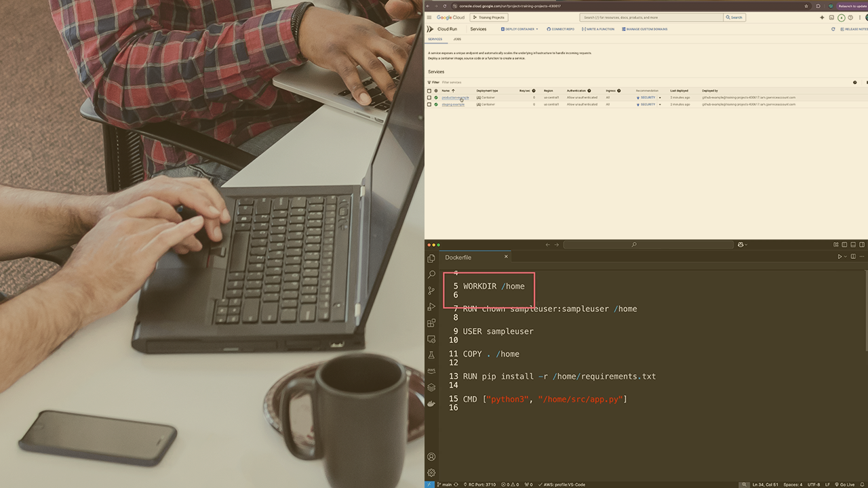Open the Training Projects project picker
868x488 pixels.
tap(490, 18)
